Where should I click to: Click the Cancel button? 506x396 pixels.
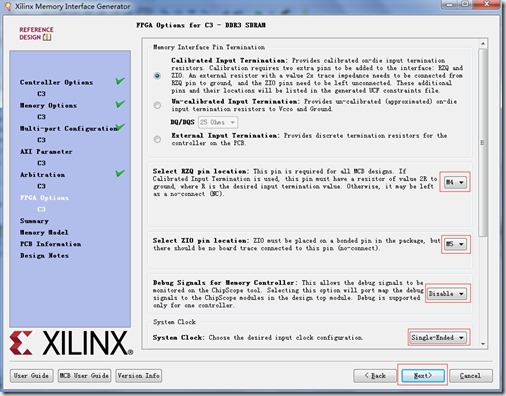pyautogui.click(x=470, y=376)
